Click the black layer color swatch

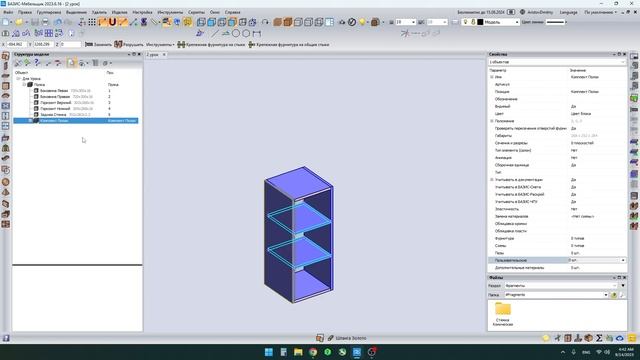pyautogui.click(x=480, y=22)
